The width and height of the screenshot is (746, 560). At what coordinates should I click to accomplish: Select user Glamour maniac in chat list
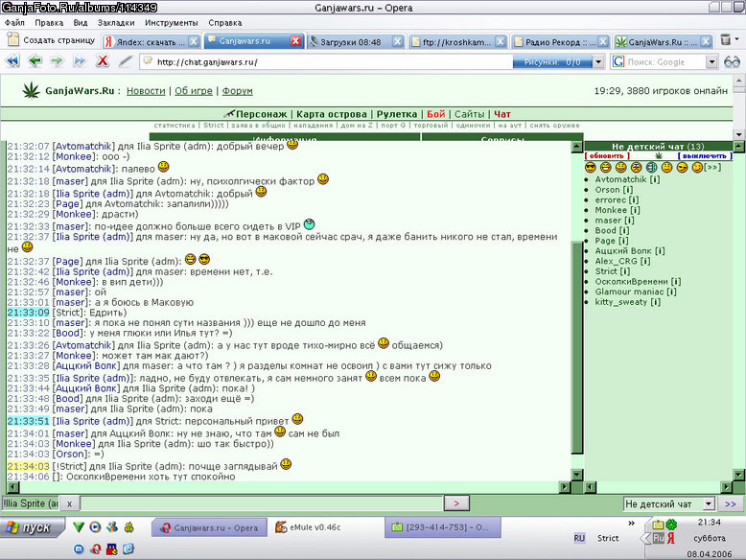coord(629,292)
